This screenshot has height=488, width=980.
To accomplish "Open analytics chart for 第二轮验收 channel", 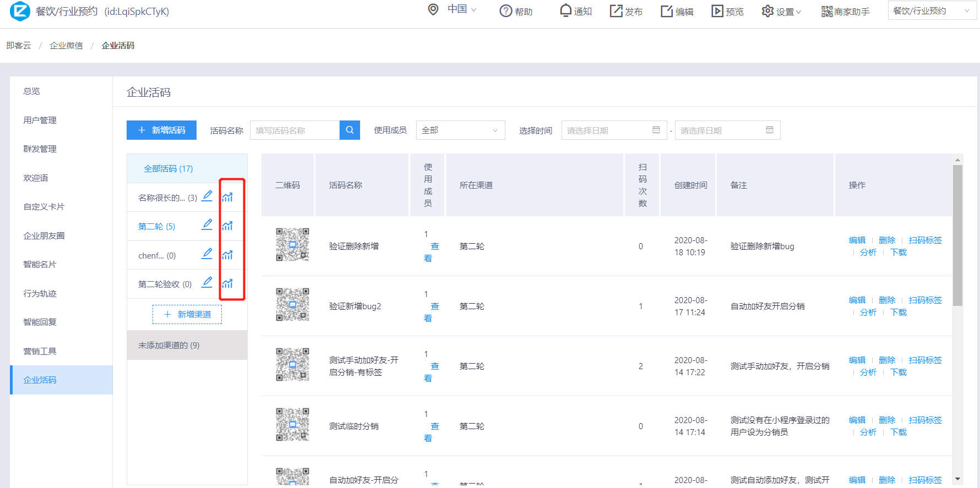I will 227,283.
